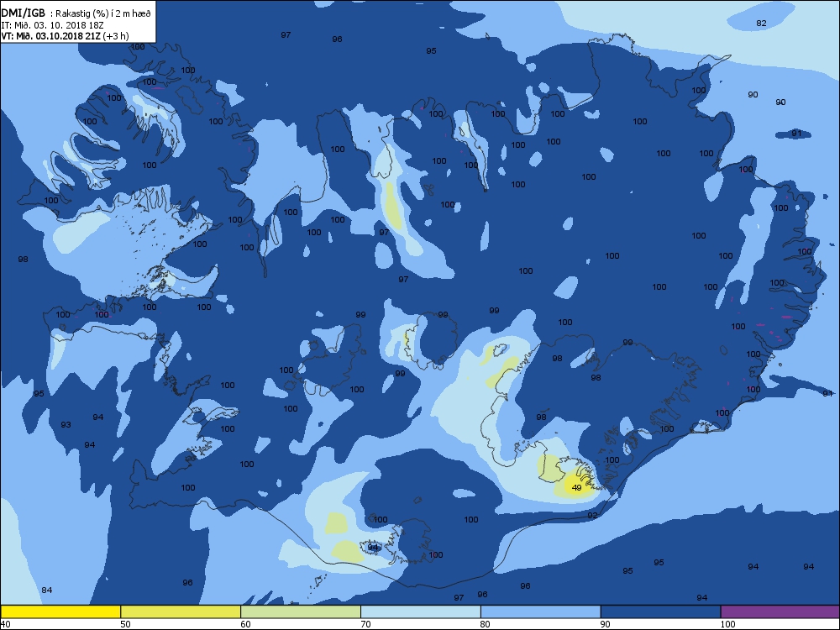Click the legend scale label 60
Screen dimensions: 840x630
point(245,623)
